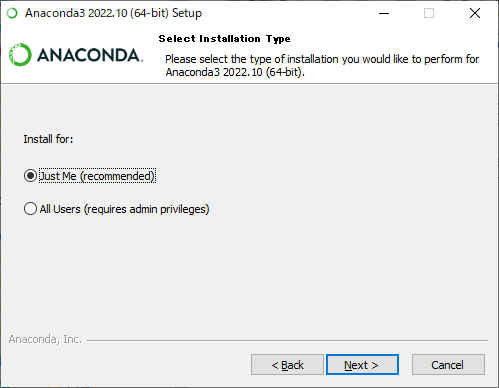499x388 pixels.
Task: Go to the next step with Next
Action: tap(362, 365)
